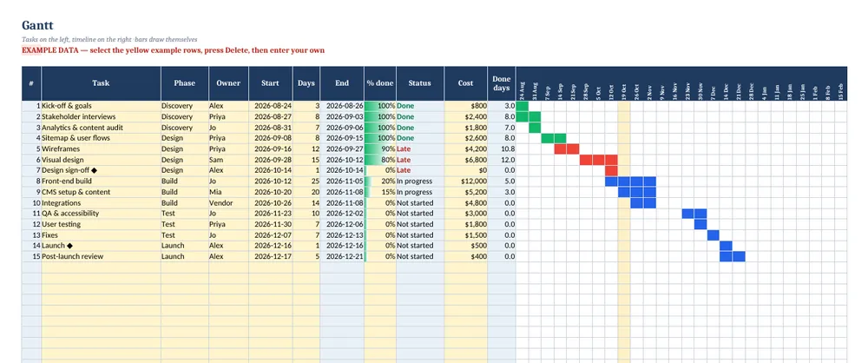The height and width of the screenshot is (363, 868).
Task: Select the Phase column header
Action: point(184,83)
